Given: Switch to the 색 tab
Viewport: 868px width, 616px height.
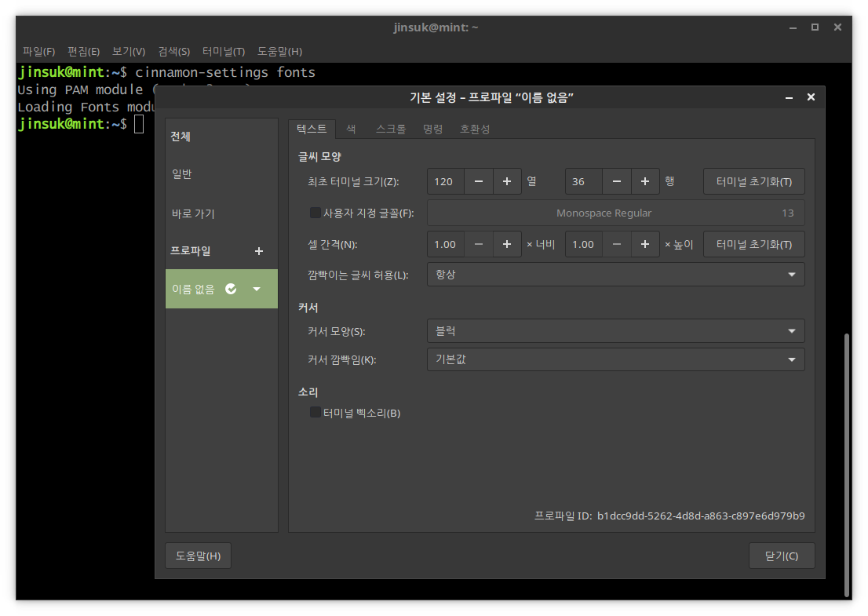Looking at the screenshot, I should (x=351, y=129).
